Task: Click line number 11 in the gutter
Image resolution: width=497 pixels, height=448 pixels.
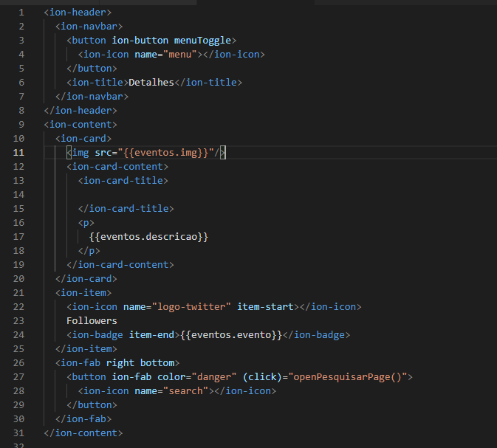Action: click(x=18, y=153)
